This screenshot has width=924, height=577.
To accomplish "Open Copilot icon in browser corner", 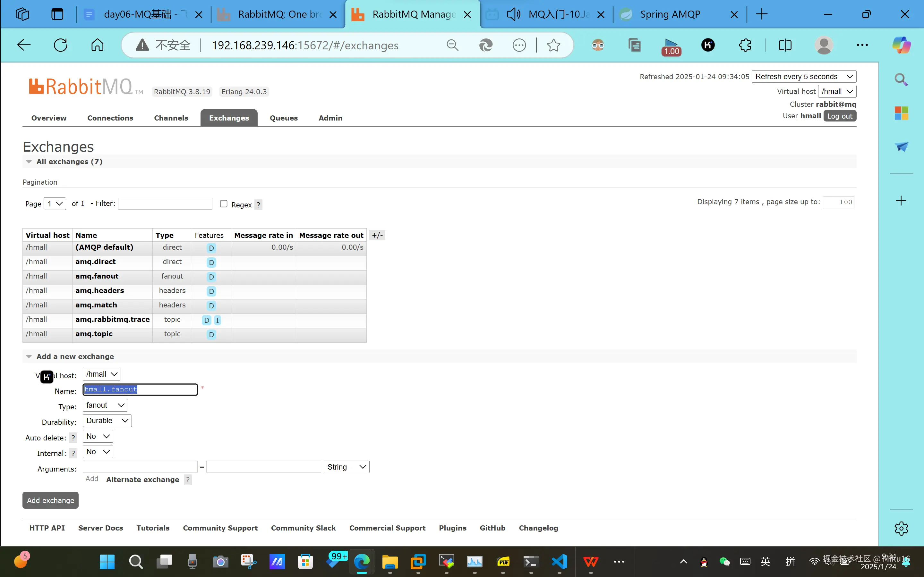I will [x=901, y=46].
